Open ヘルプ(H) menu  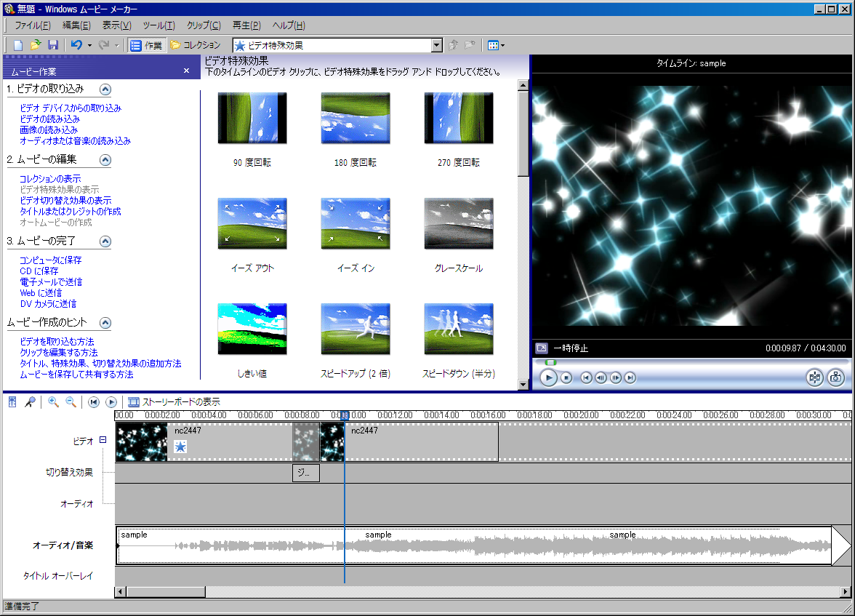(x=289, y=25)
